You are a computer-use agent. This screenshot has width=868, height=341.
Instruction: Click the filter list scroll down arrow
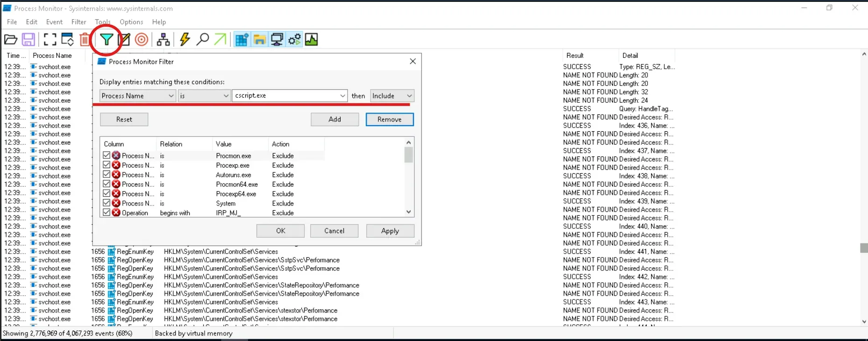[409, 212]
